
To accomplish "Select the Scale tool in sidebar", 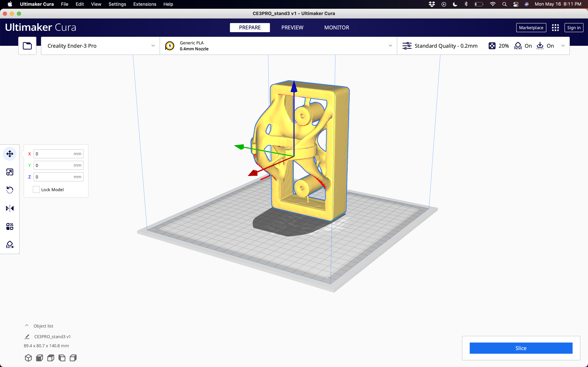I will click(10, 172).
